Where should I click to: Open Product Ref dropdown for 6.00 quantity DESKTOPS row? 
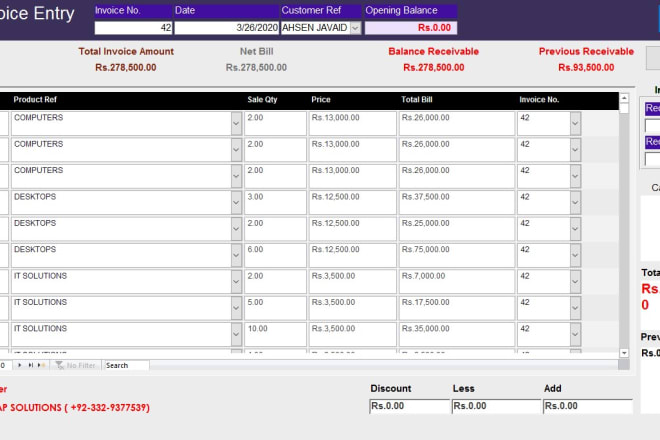pyautogui.click(x=236, y=255)
